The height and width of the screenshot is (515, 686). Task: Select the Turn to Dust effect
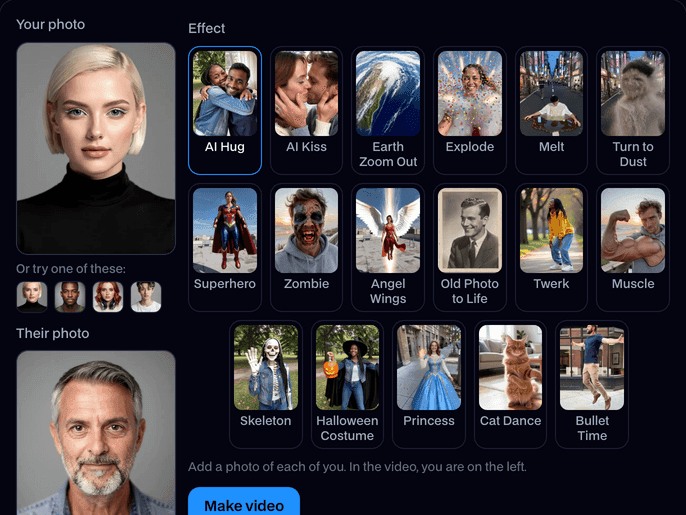[633, 110]
